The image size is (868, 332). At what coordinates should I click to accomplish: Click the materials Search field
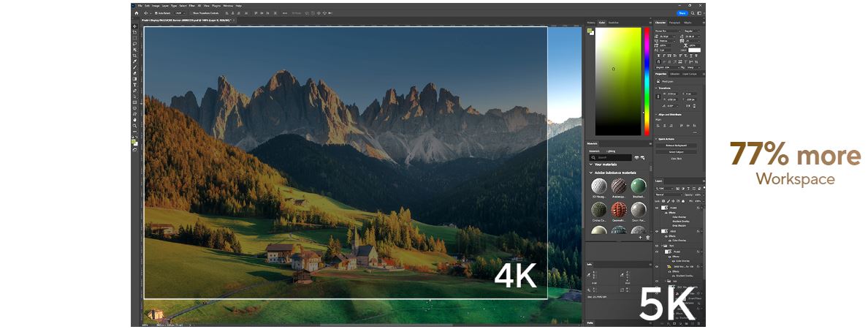pos(612,157)
